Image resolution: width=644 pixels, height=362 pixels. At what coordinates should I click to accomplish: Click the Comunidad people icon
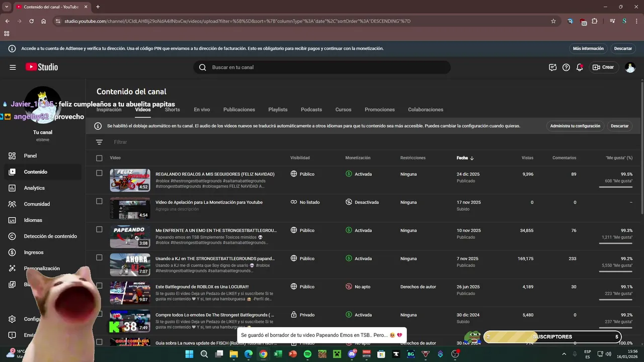pyautogui.click(x=12, y=204)
